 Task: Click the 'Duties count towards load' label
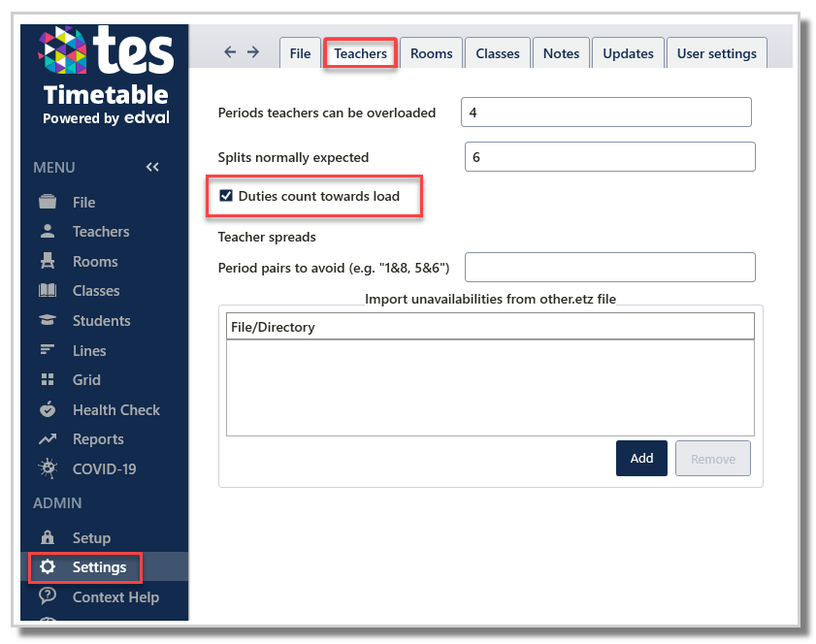pyautogui.click(x=319, y=196)
